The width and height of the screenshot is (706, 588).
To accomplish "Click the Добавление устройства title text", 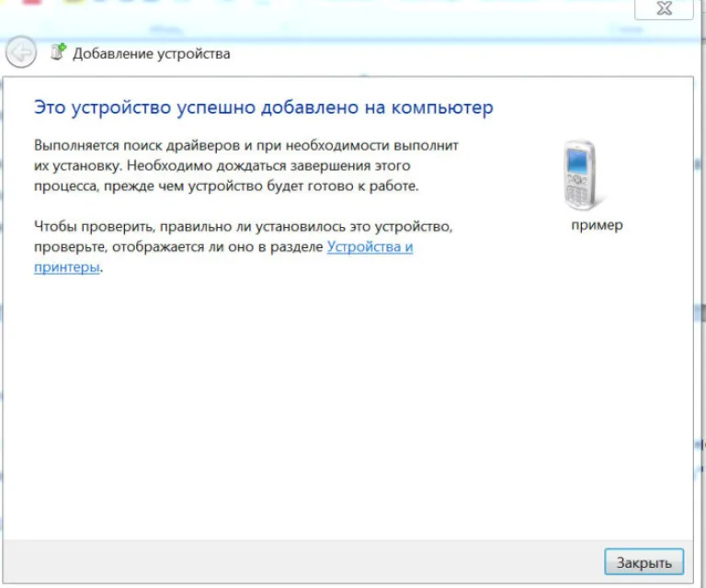I will (x=152, y=53).
